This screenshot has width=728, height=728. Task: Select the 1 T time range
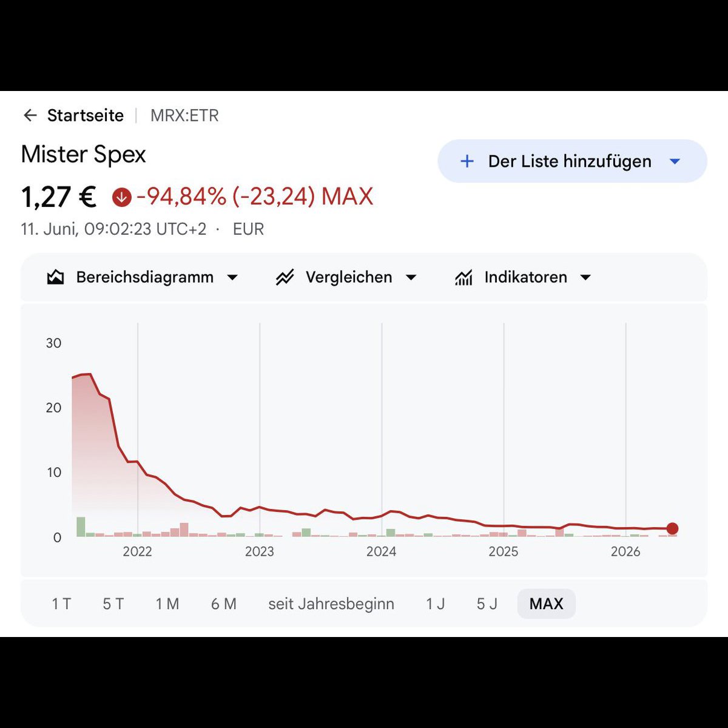[61, 604]
